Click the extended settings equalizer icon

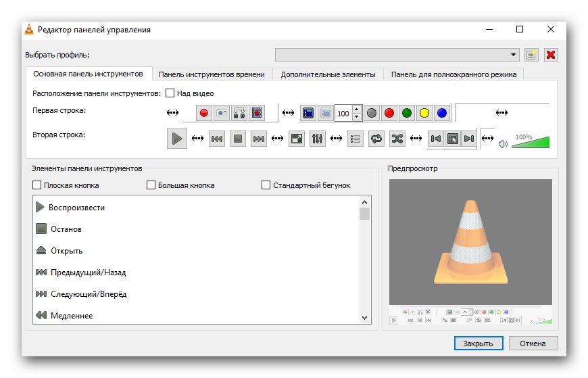click(x=317, y=139)
